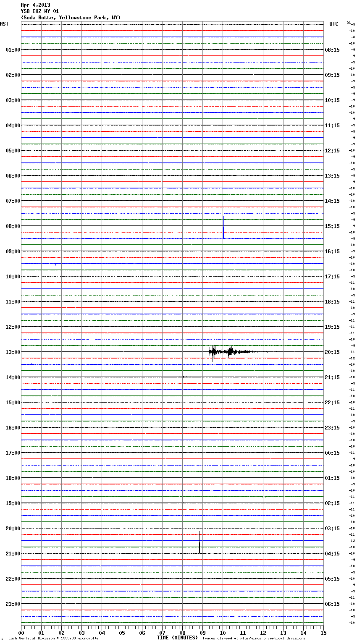This screenshot has height=644, width=357.
Task: Click the 16:00 MST row label
Action: pyautogui.click(x=13, y=428)
